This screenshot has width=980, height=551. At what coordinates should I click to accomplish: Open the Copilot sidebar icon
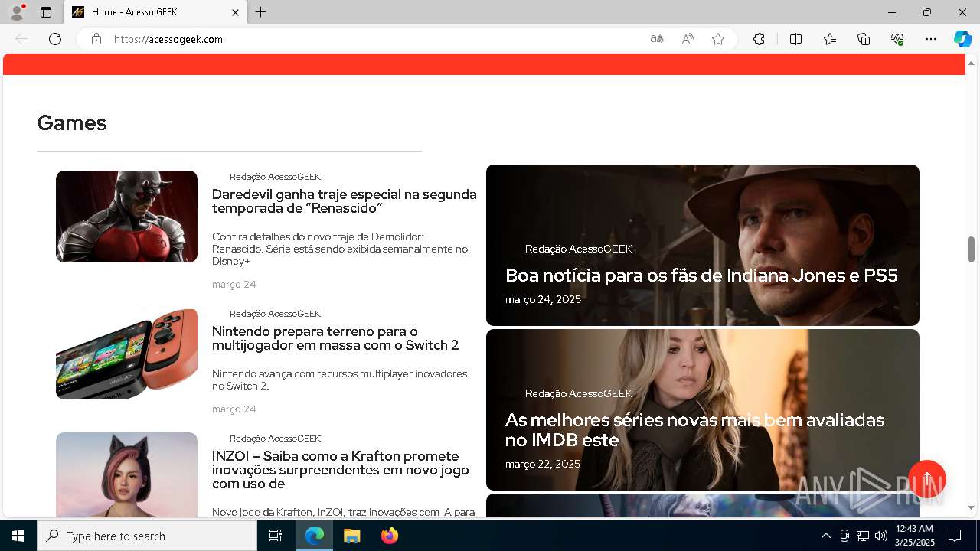pyautogui.click(x=962, y=39)
